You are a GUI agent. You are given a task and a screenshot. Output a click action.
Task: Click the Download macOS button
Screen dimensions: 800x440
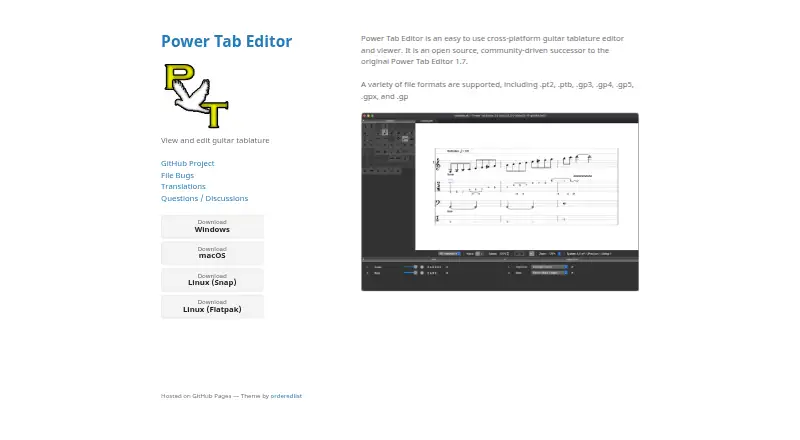(x=212, y=253)
